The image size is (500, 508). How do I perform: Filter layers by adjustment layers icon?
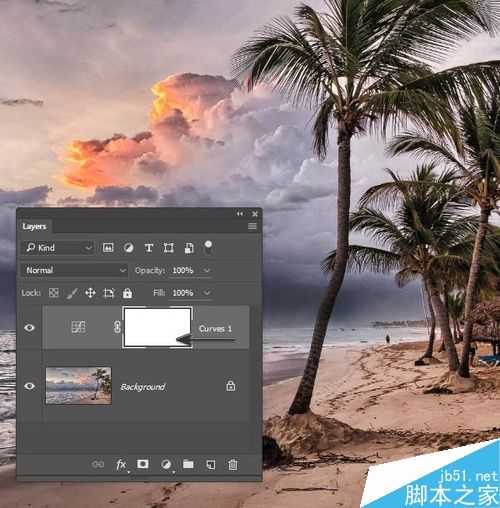tap(128, 248)
